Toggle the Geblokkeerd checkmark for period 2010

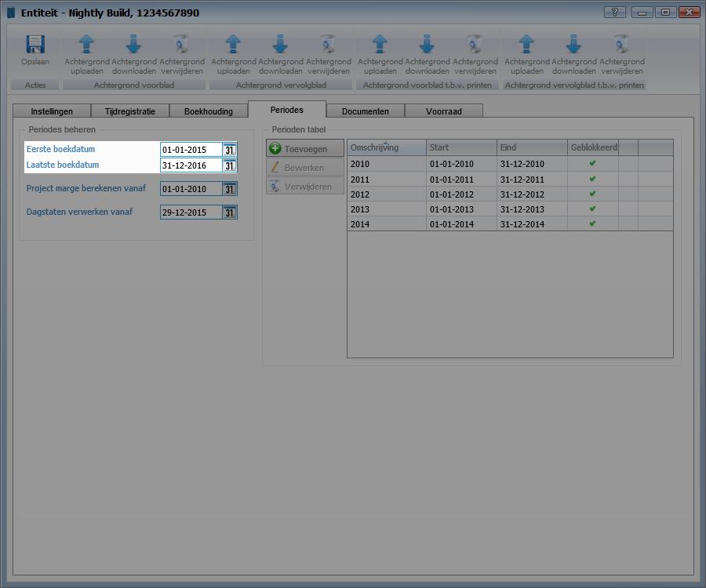[x=592, y=164]
